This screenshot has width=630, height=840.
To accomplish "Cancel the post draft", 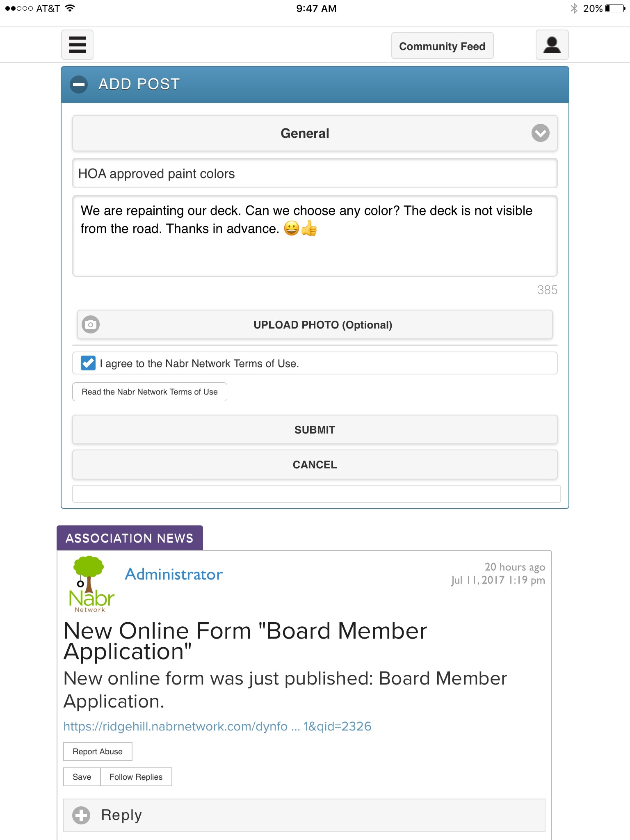I will pyautogui.click(x=315, y=464).
